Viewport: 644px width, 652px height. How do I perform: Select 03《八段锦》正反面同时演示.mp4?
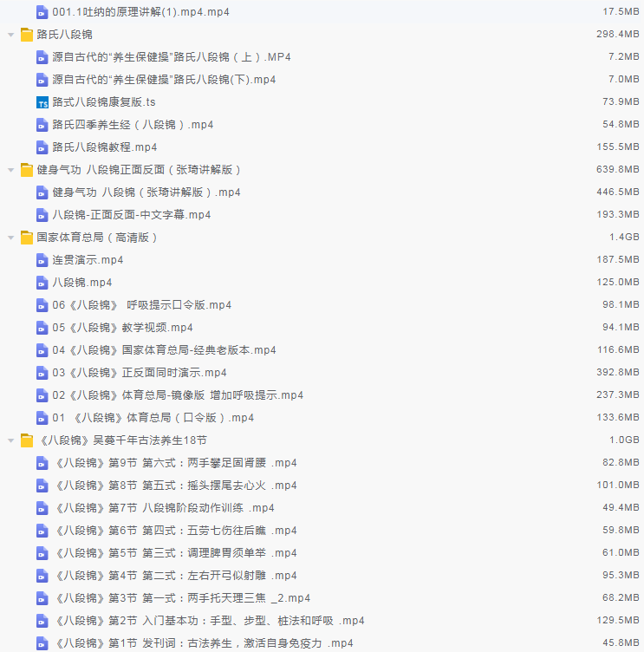coord(139,373)
